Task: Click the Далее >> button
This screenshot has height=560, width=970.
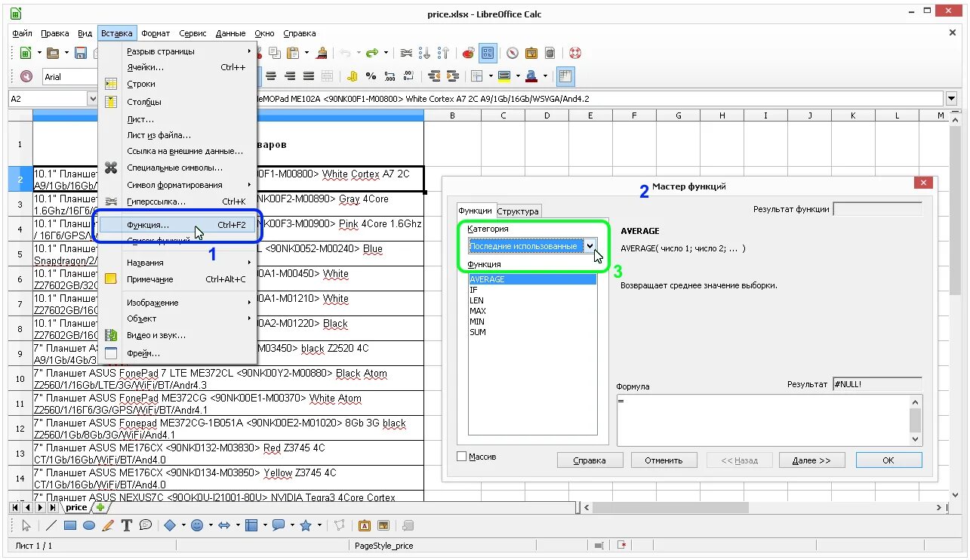Action: (811, 460)
